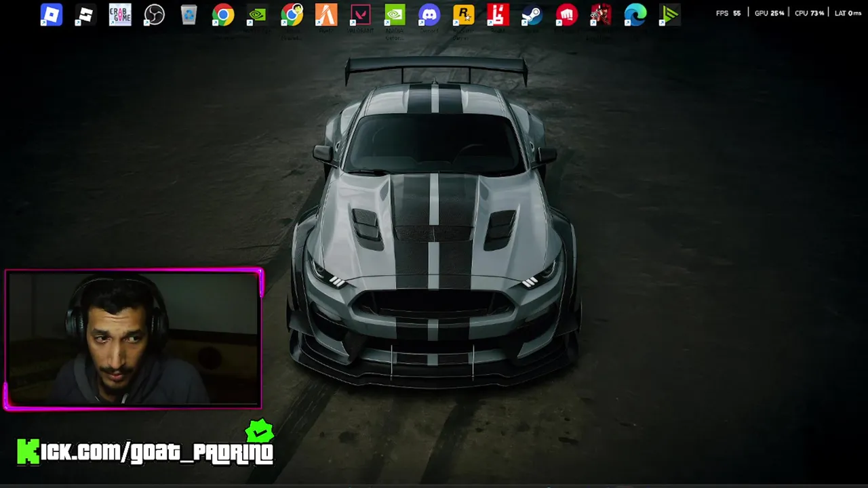
Task: Open Google Chrome without profile badge
Action: tap(223, 15)
